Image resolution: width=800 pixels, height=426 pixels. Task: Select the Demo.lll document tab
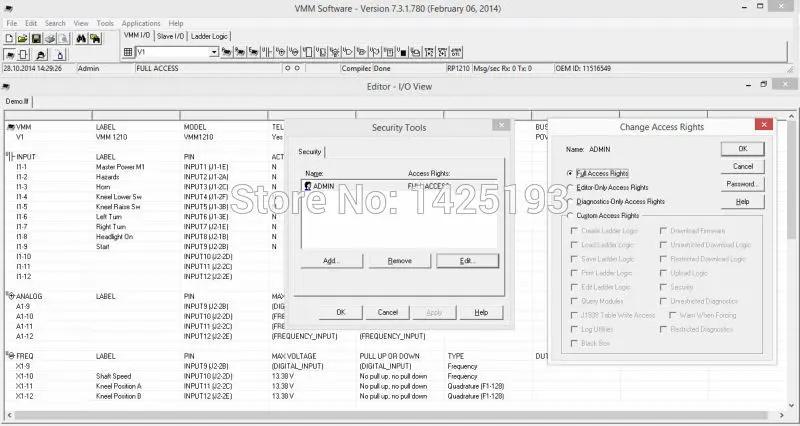coord(17,102)
